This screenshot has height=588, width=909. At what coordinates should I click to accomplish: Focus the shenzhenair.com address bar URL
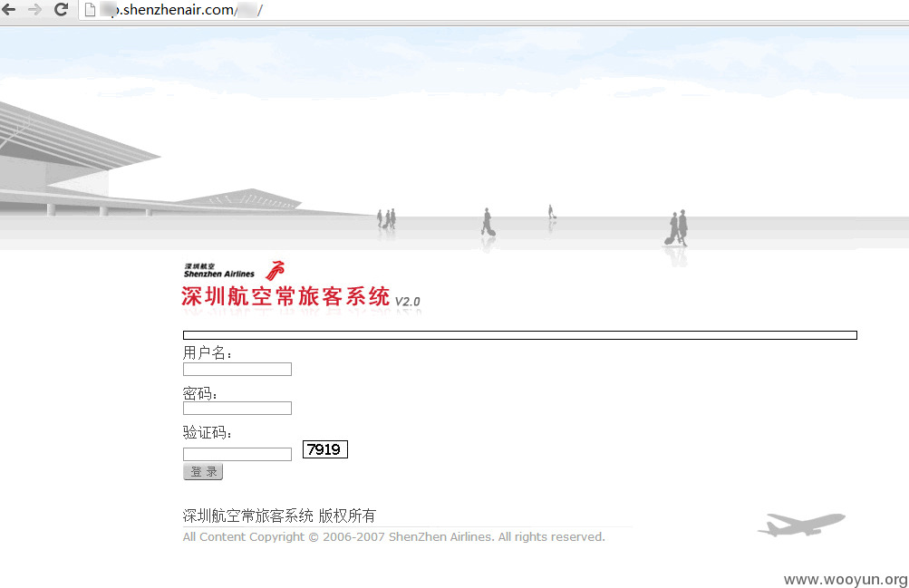(x=181, y=10)
